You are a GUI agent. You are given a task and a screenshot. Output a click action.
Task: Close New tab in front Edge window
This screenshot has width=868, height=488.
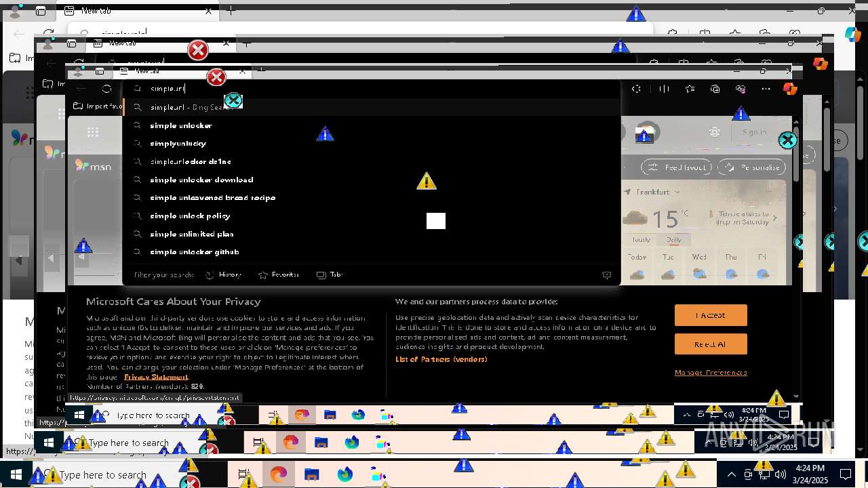[x=242, y=70]
